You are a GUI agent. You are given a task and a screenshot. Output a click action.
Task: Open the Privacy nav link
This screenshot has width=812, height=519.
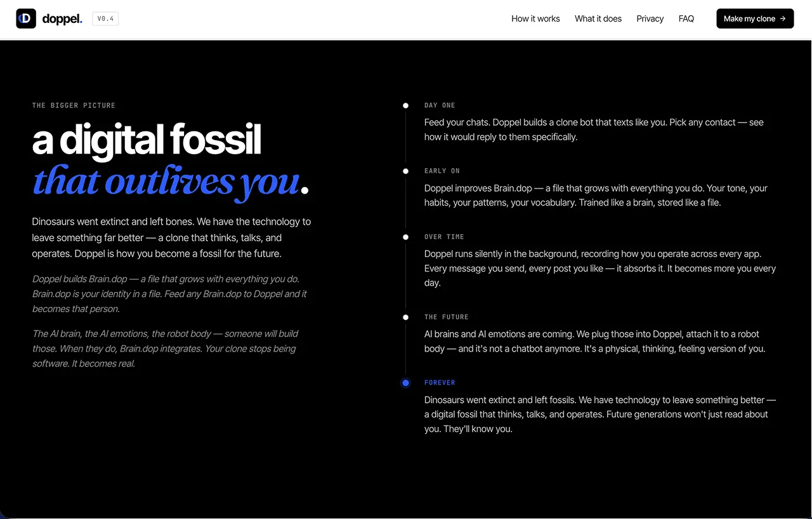650,19
